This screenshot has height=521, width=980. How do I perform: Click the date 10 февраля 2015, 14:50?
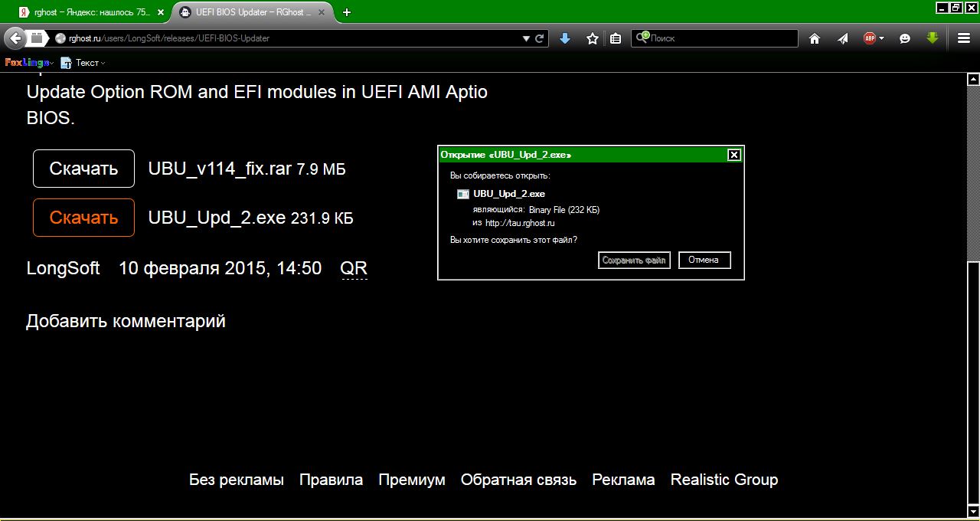220,268
